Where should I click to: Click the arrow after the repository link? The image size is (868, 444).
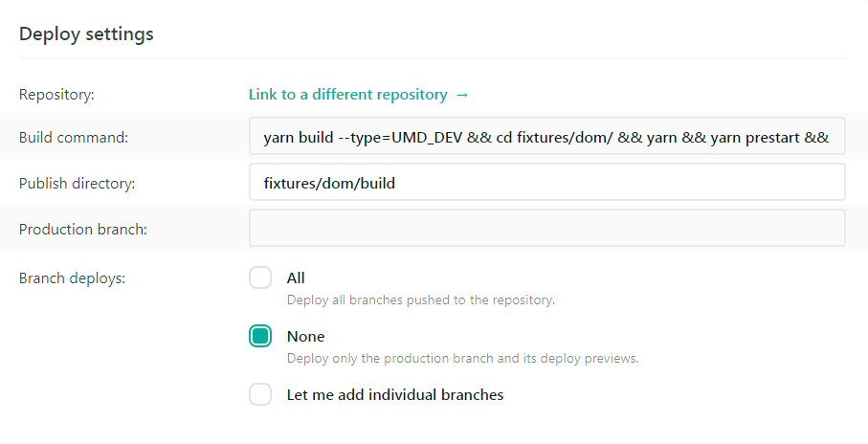pos(462,95)
